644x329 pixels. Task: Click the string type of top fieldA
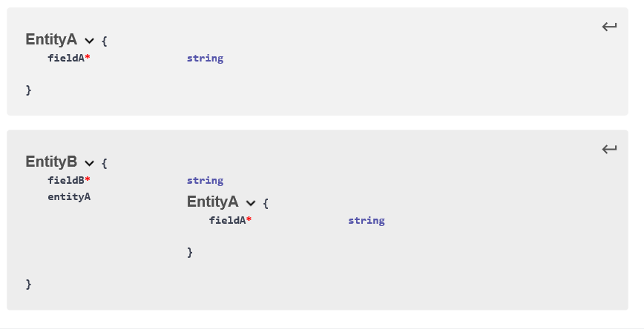pyautogui.click(x=205, y=58)
